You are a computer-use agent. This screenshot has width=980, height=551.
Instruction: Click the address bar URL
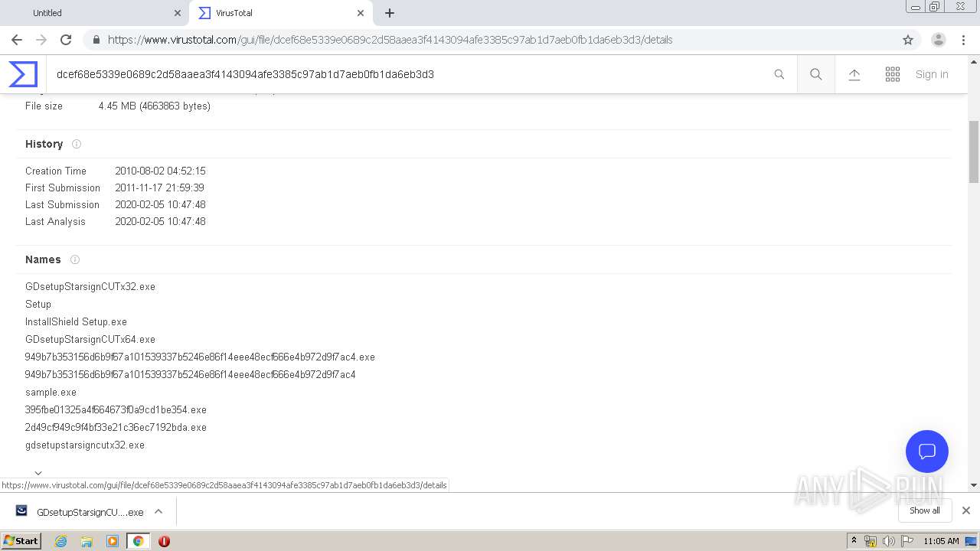point(390,40)
